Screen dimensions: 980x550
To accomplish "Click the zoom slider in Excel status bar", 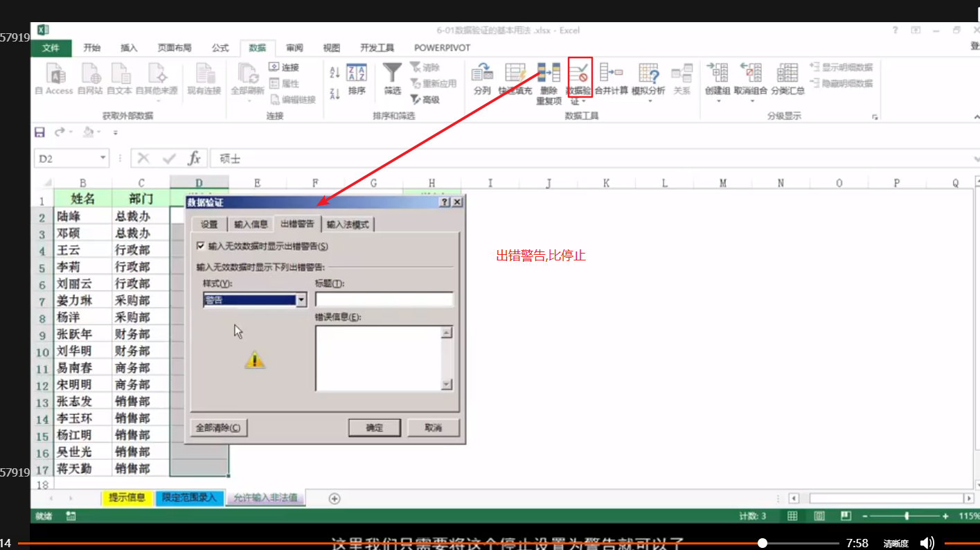I will click(x=906, y=516).
